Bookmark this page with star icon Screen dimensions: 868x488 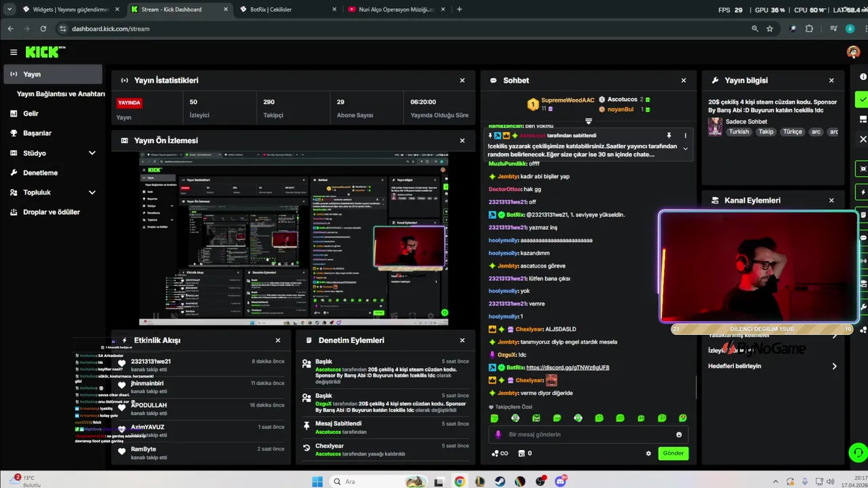pyautogui.click(x=770, y=28)
